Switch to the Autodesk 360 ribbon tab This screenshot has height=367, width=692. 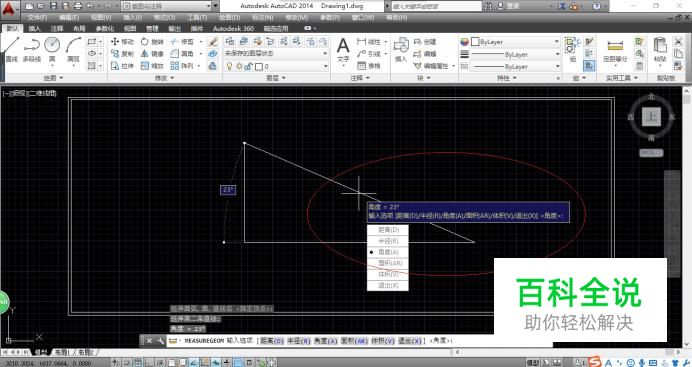233,28
